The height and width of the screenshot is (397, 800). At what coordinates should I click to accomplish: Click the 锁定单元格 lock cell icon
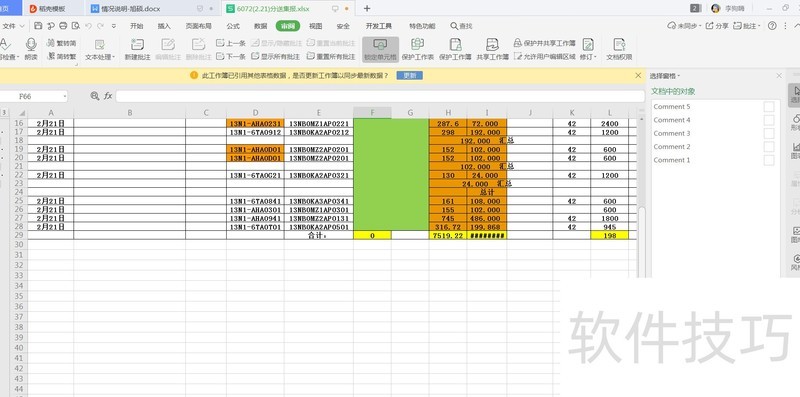(380, 44)
